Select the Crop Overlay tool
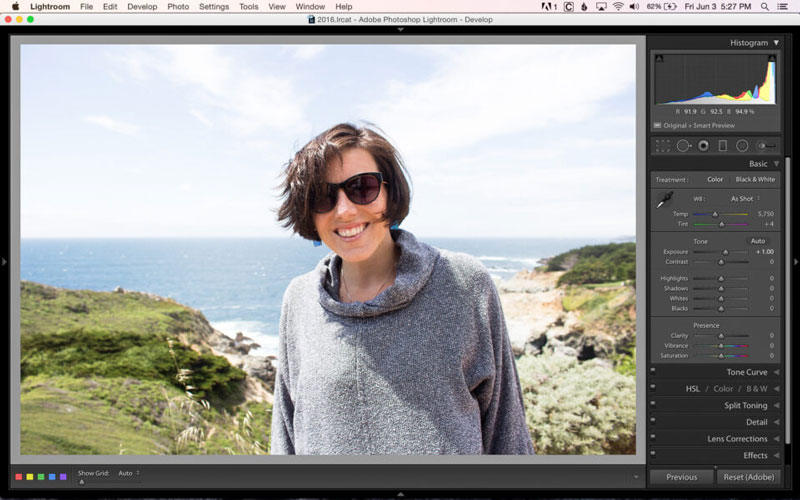The height and width of the screenshot is (500, 800). [662, 146]
